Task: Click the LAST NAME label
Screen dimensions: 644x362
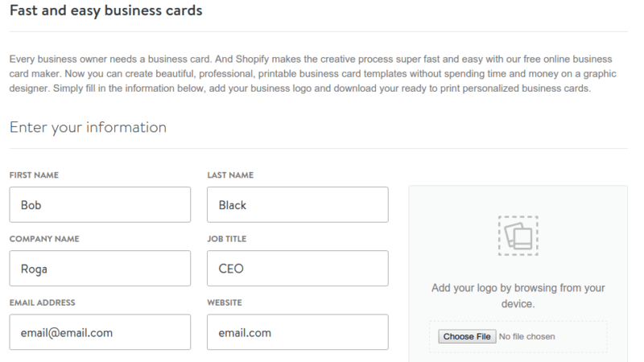Action: pos(231,175)
